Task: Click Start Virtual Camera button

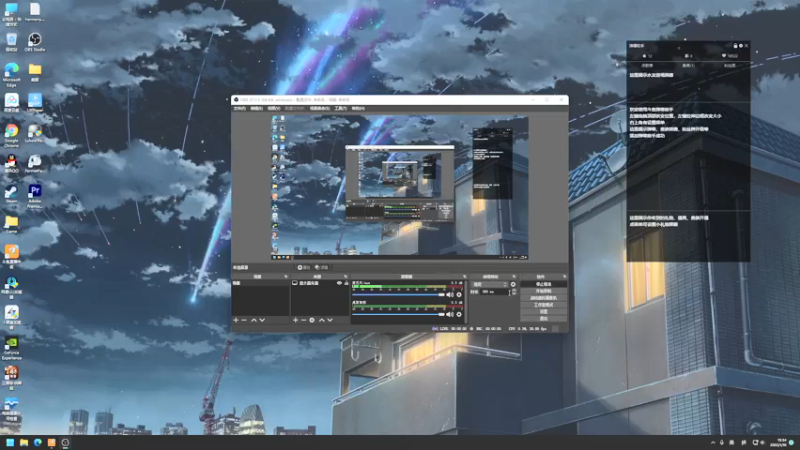Action: pos(543,298)
